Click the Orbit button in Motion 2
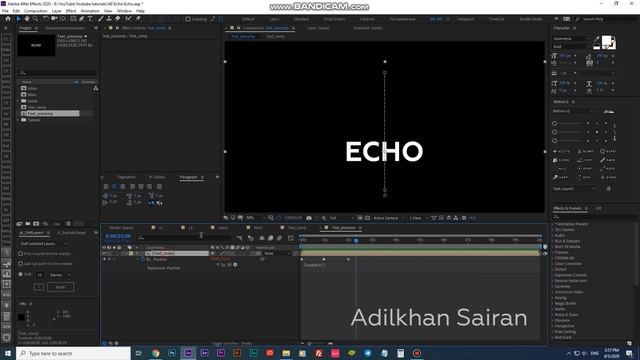Viewport: 640px width, 360px height. pos(585,169)
